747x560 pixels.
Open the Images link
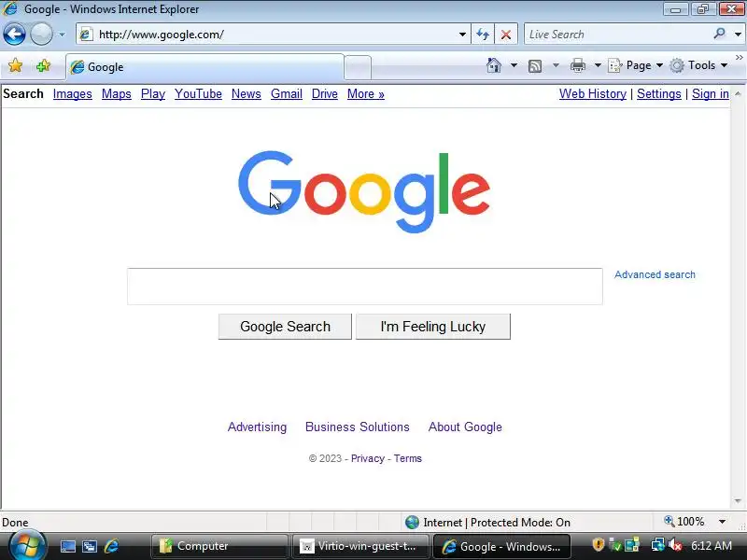(73, 94)
